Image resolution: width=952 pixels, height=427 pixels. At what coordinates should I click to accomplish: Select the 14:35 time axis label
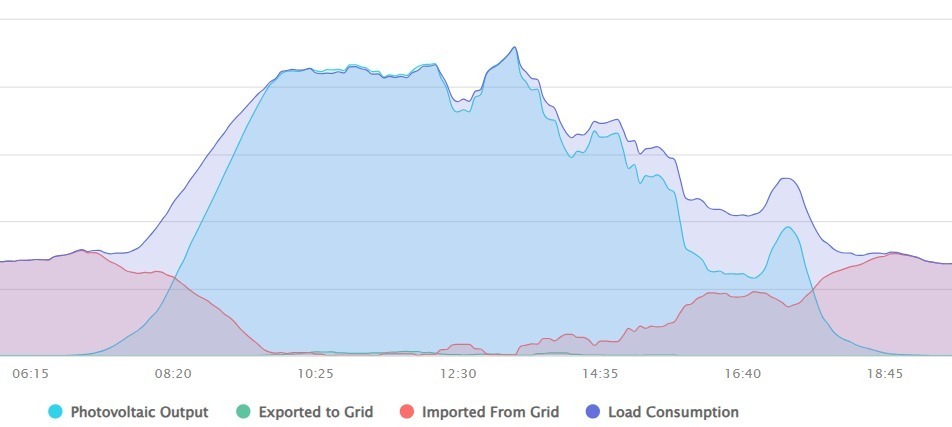pyautogui.click(x=600, y=374)
